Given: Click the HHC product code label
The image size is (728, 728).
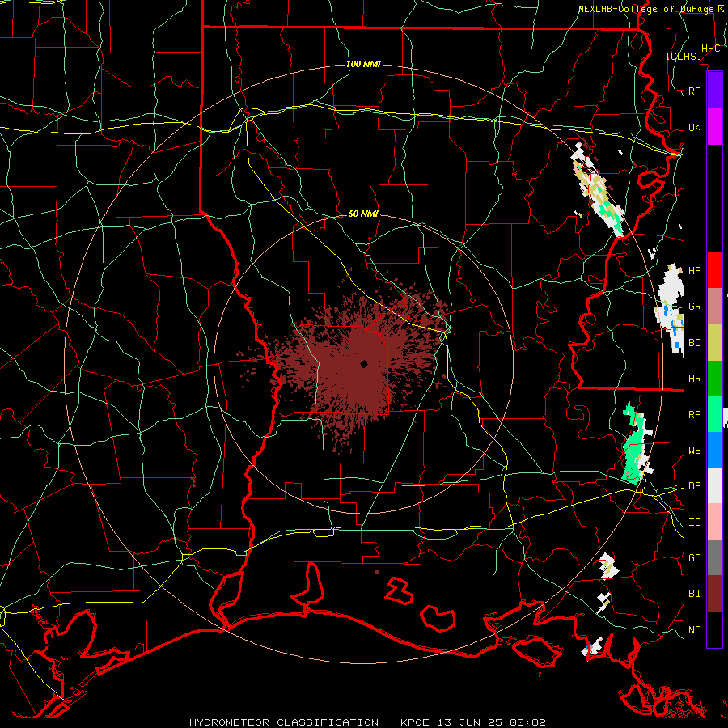Looking at the screenshot, I should tap(710, 49).
